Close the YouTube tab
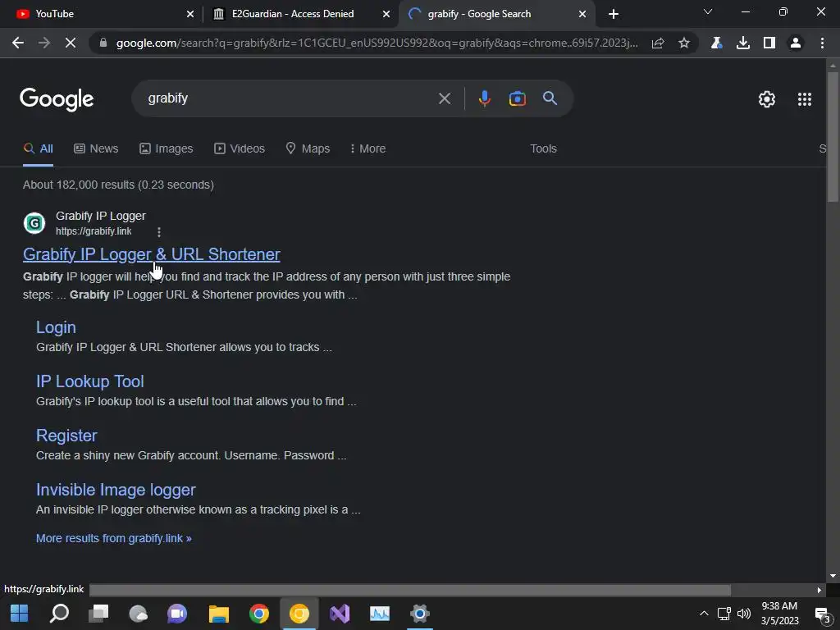The image size is (840, 630). 190,14
